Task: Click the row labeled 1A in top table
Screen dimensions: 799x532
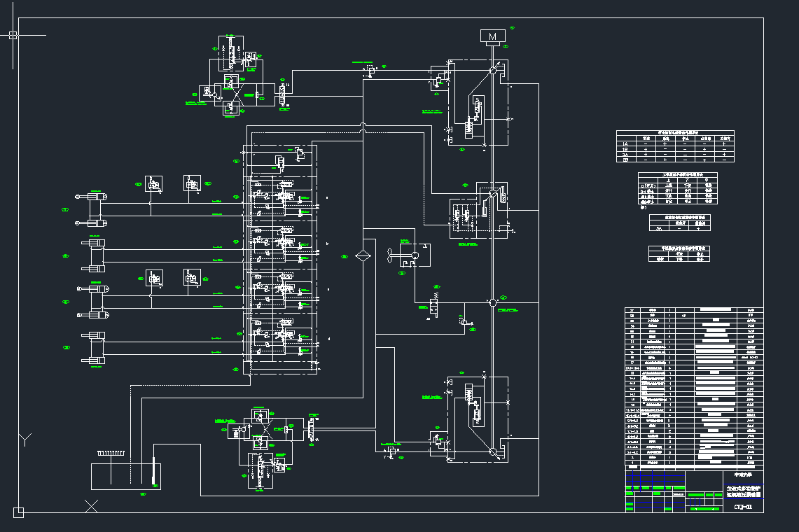Action: tap(625, 144)
